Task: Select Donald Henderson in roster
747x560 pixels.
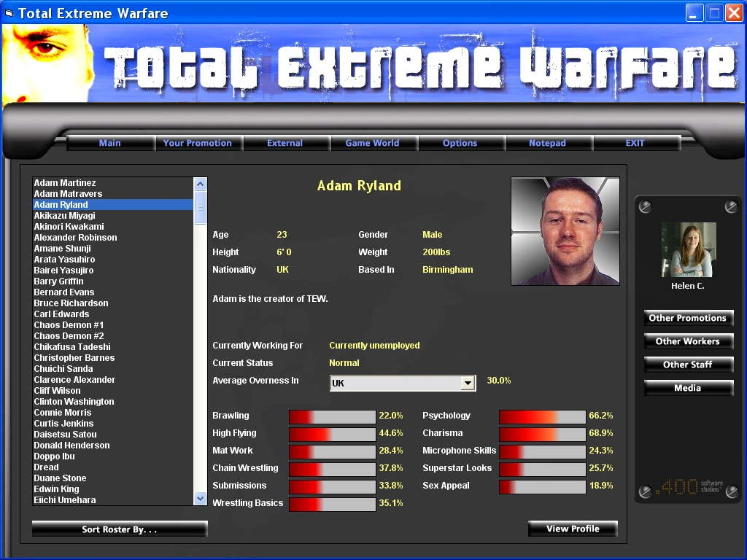Action: pyautogui.click(x=113, y=446)
